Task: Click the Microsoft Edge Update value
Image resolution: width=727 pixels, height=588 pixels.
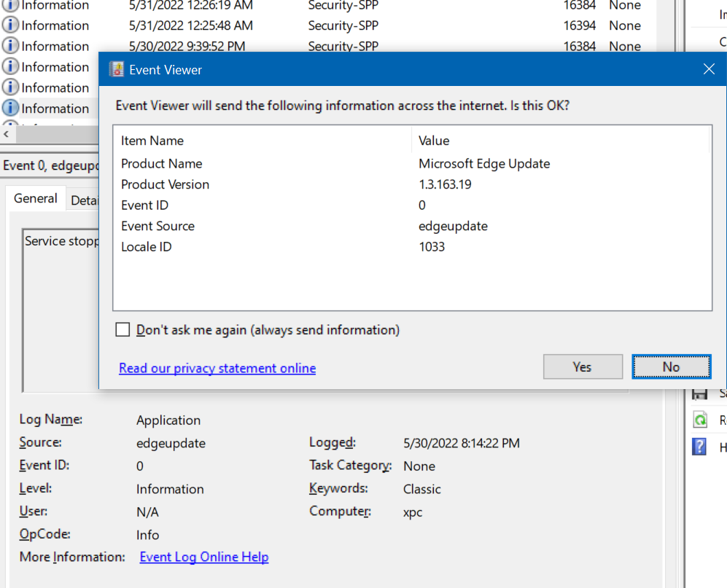Action: click(x=484, y=163)
